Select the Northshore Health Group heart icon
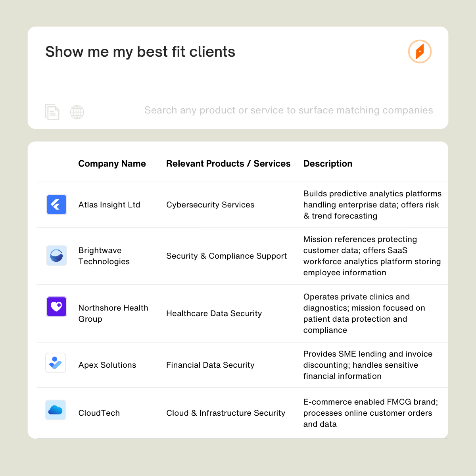The width and height of the screenshot is (476, 476). [x=56, y=306]
